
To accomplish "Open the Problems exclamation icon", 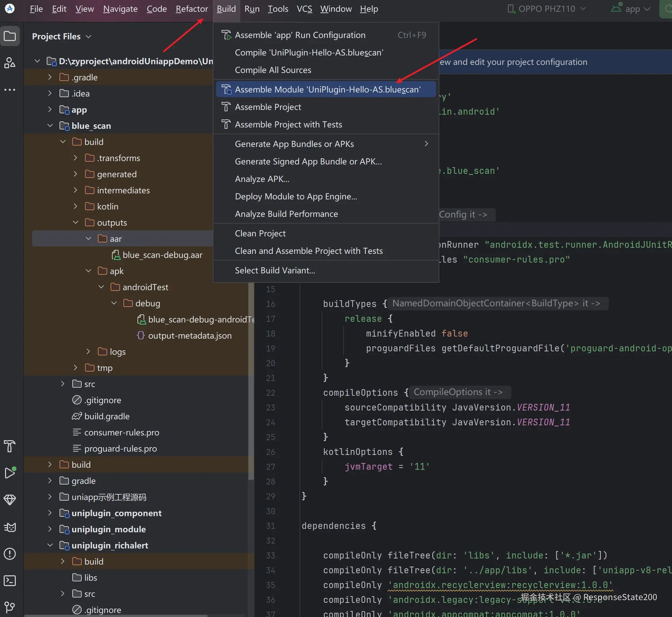I will tap(10, 553).
